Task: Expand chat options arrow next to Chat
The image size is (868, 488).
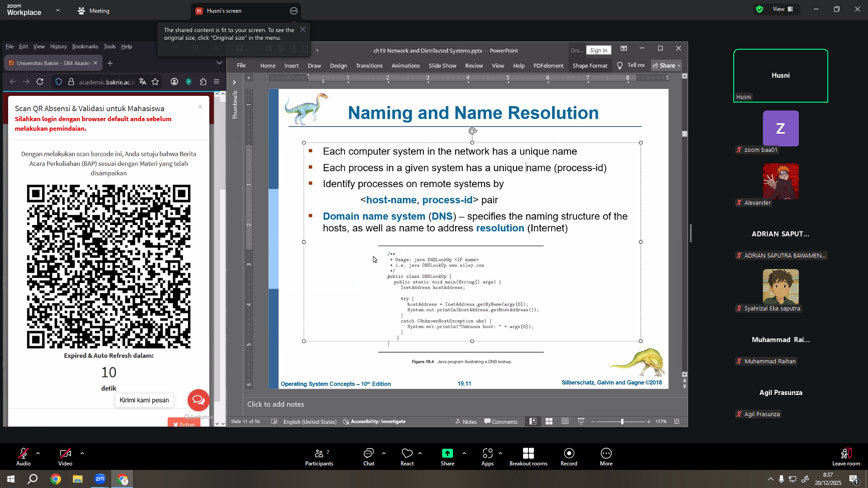Action: click(x=384, y=453)
